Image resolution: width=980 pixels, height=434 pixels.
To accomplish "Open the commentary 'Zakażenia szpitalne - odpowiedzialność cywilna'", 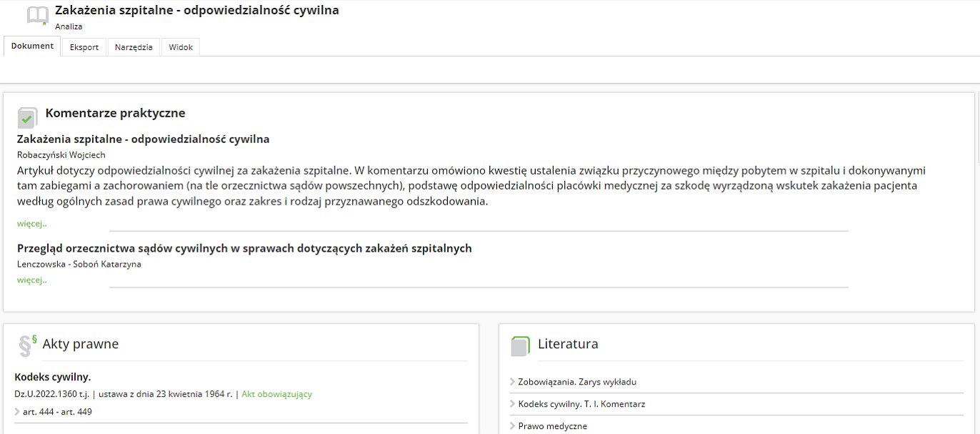I will [143, 139].
